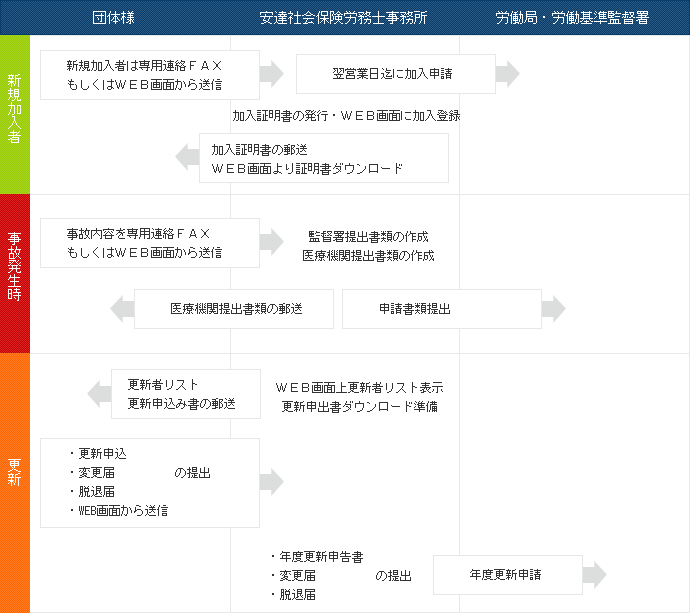The width and height of the screenshot is (690, 613).
Task: Click right arrow after 事故内容を専用連絡FAX box
Action: click(x=272, y=242)
